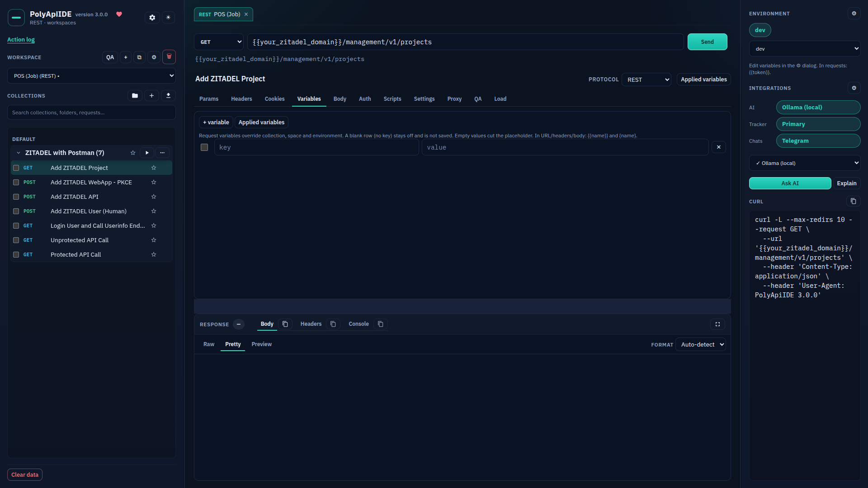
Task: Copy the cURL command
Action: click(x=853, y=202)
